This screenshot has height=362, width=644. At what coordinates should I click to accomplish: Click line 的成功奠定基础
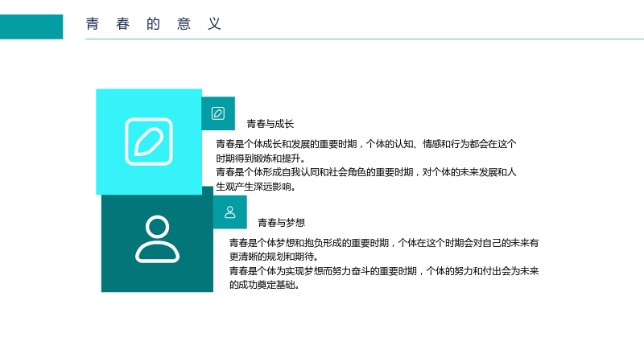click(x=265, y=285)
